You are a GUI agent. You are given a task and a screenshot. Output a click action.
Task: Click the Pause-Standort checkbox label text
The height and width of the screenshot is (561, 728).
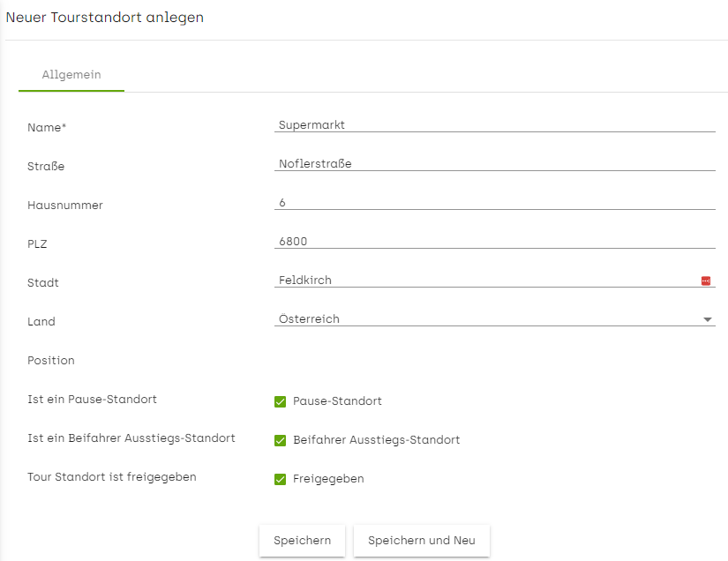pyautogui.click(x=337, y=401)
